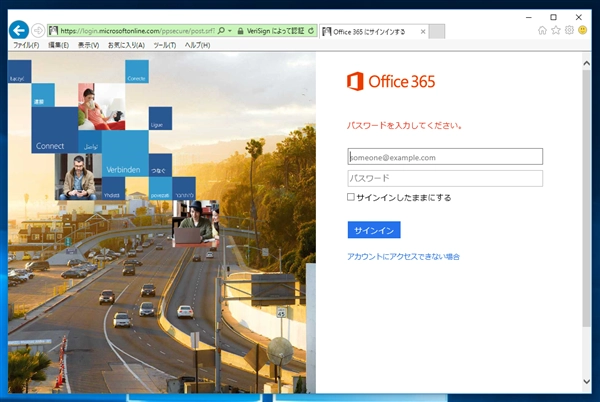Click the サインイン button

click(x=374, y=230)
